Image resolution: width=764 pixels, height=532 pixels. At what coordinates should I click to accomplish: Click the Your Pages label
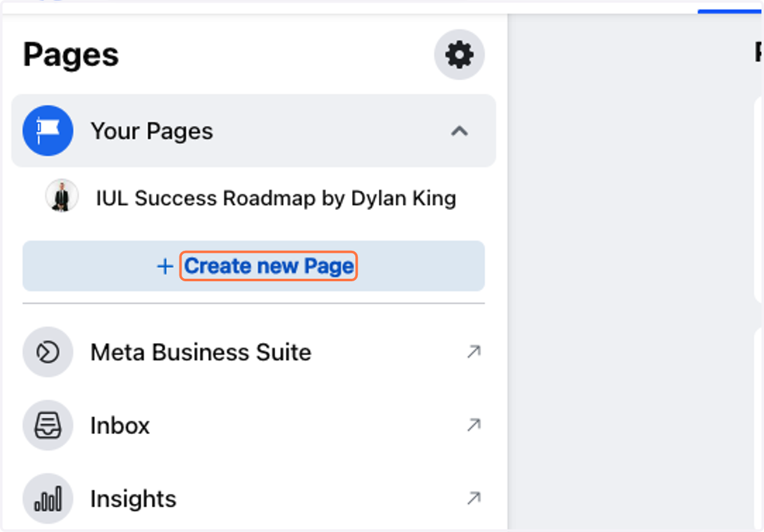coord(152,131)
